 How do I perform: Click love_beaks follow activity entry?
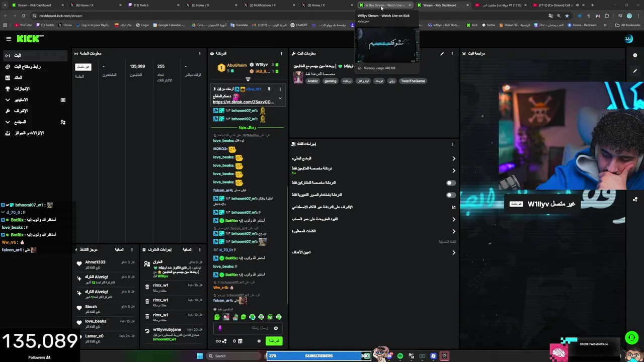[106, 323]
